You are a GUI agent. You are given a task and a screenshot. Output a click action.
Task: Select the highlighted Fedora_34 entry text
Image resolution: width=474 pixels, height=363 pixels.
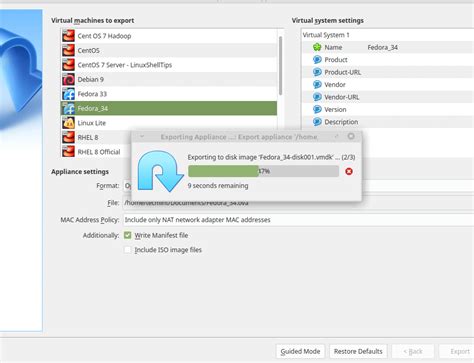coord(93,109)
